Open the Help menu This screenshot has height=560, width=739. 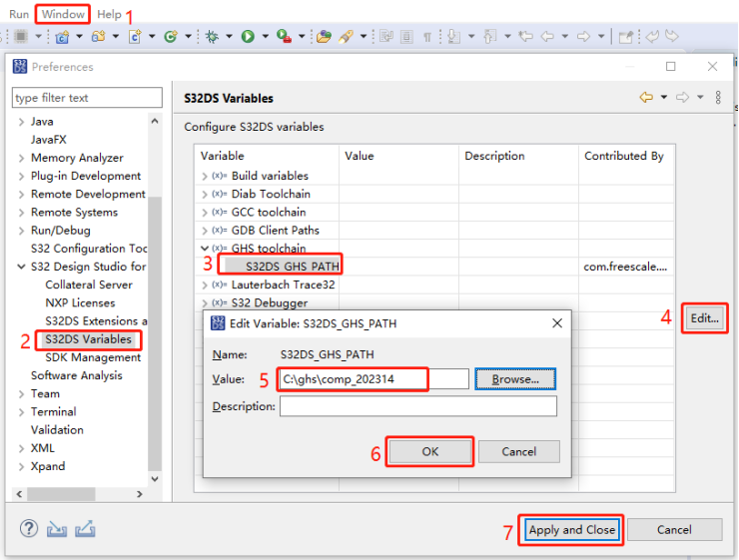[109, 14]
